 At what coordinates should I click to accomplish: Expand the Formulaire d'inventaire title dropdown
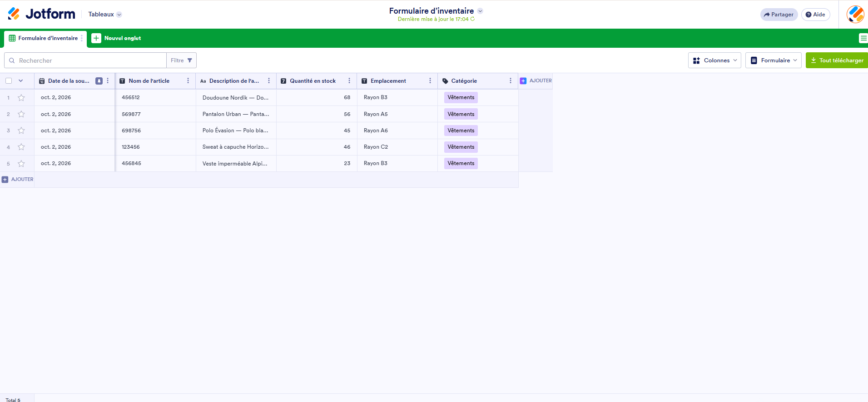coord(480,11)
